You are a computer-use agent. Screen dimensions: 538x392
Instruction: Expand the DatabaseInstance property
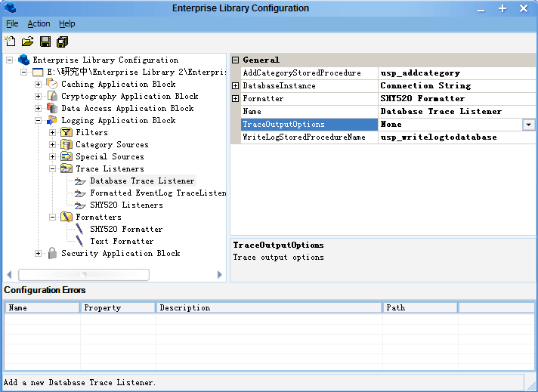tap(236, 86)
